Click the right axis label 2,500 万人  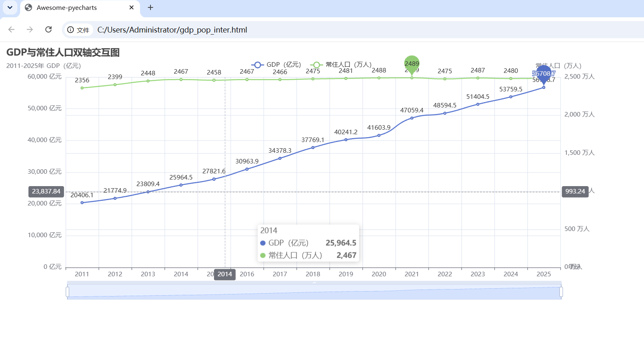(580, 77)
